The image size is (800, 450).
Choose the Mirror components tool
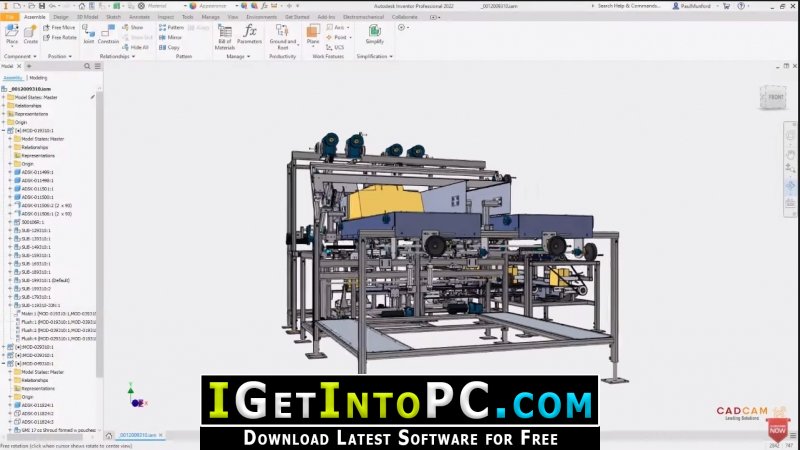pyautogui.click(x=170, y=38)
